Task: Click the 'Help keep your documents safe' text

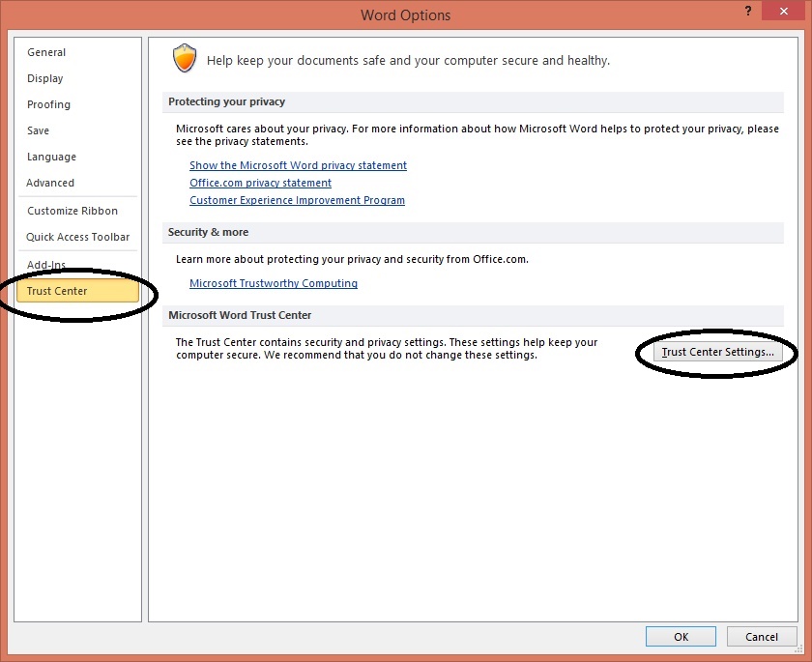Action: click(408, 61)
